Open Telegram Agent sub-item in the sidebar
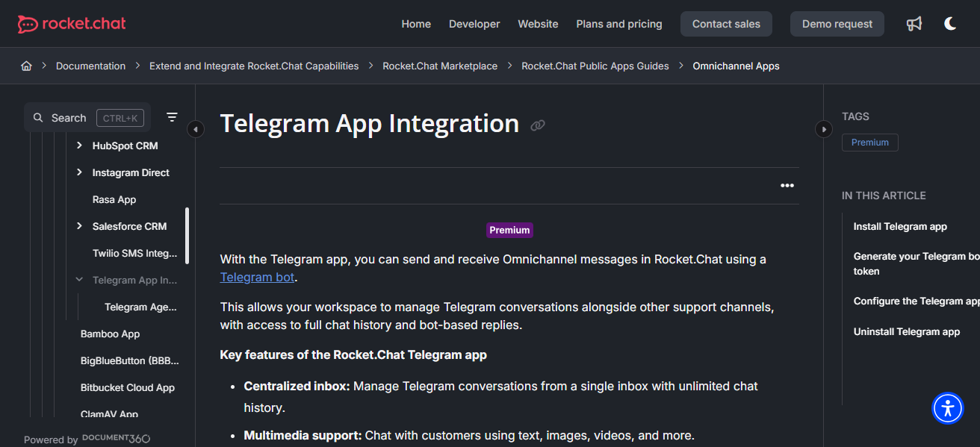 pyautogui.click(x=140, y=307)
